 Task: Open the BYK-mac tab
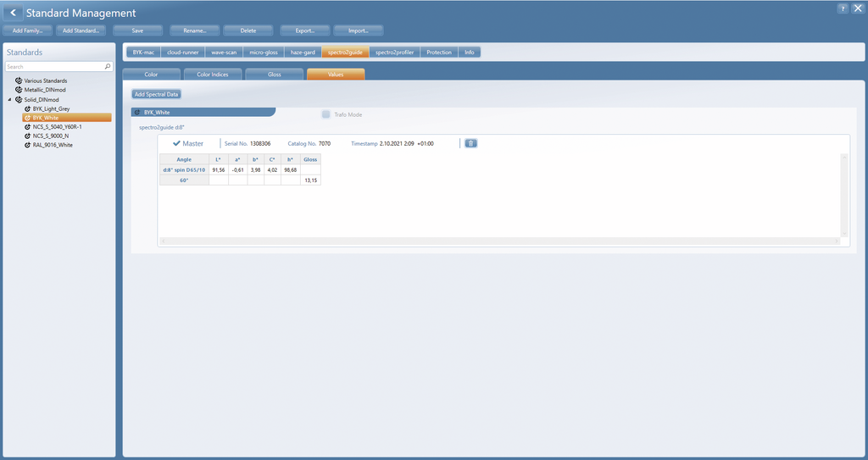pos(143,52)
